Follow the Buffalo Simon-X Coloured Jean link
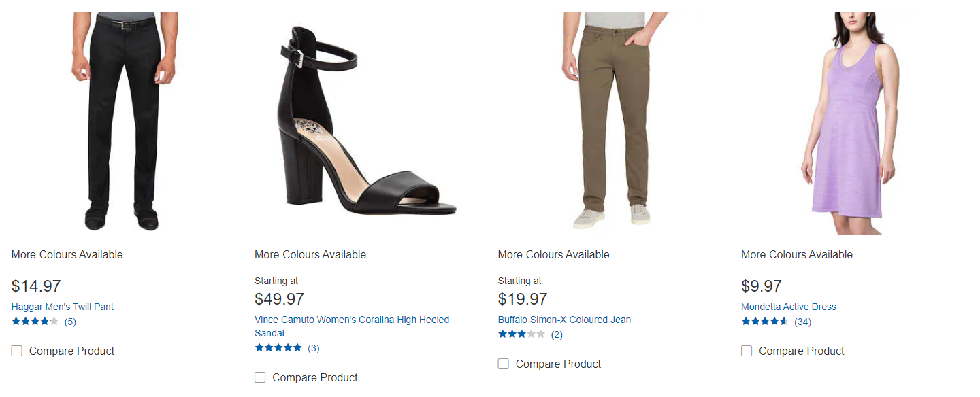This screenshot has height=397, width=980. click(564, 320)
